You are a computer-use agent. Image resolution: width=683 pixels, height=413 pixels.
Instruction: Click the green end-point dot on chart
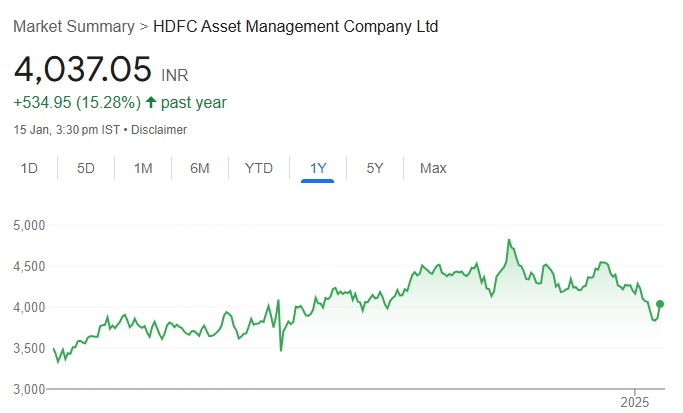click(660, 304)
